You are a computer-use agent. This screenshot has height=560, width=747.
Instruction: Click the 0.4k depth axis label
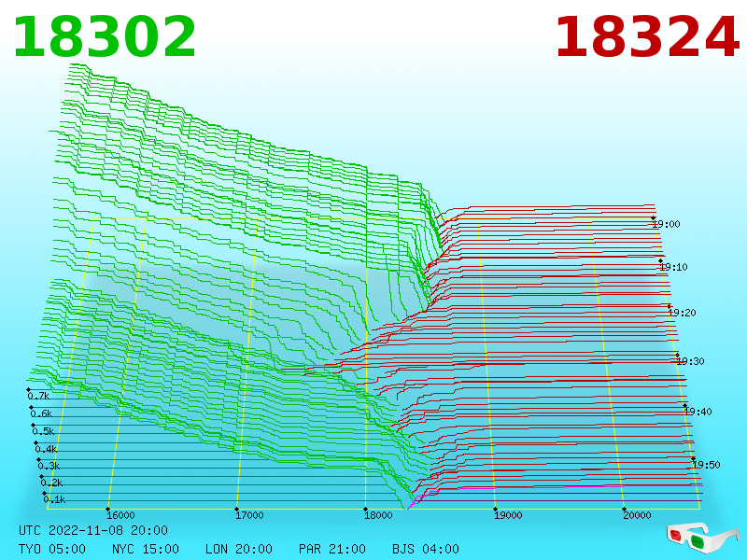pyautogui.click(x=46, y=449)
